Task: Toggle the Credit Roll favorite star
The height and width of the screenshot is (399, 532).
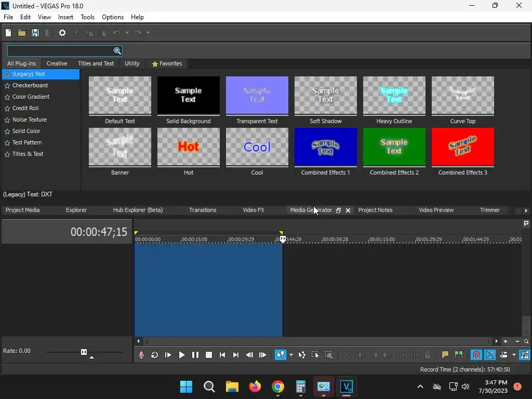Action: [7, 109]
